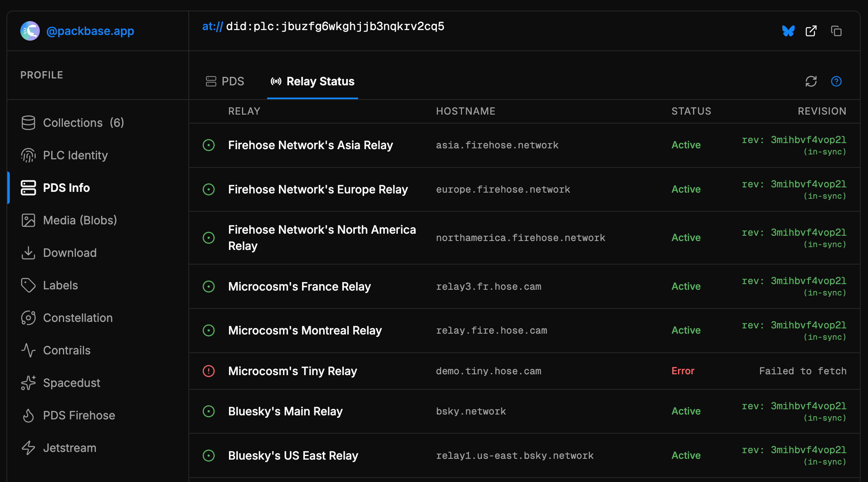Click hostname relay3.fr.hose.cam

coord(488,287)
